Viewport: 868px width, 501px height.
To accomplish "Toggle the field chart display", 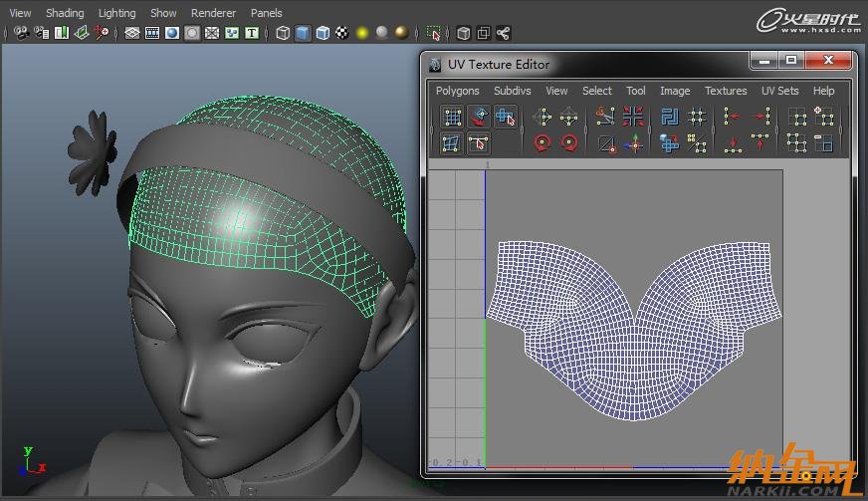I will pos(212,33).
